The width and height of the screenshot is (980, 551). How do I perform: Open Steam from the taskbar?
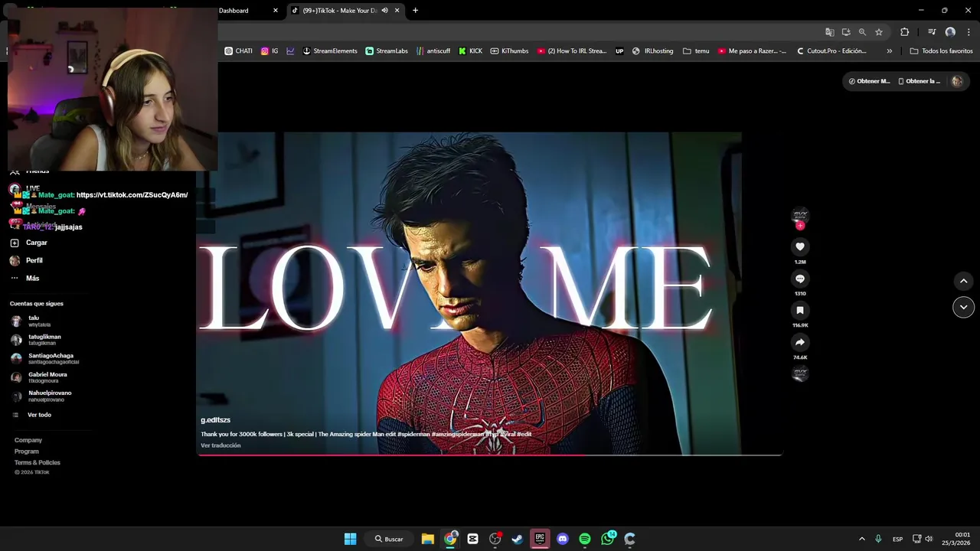tap(518, 539)
